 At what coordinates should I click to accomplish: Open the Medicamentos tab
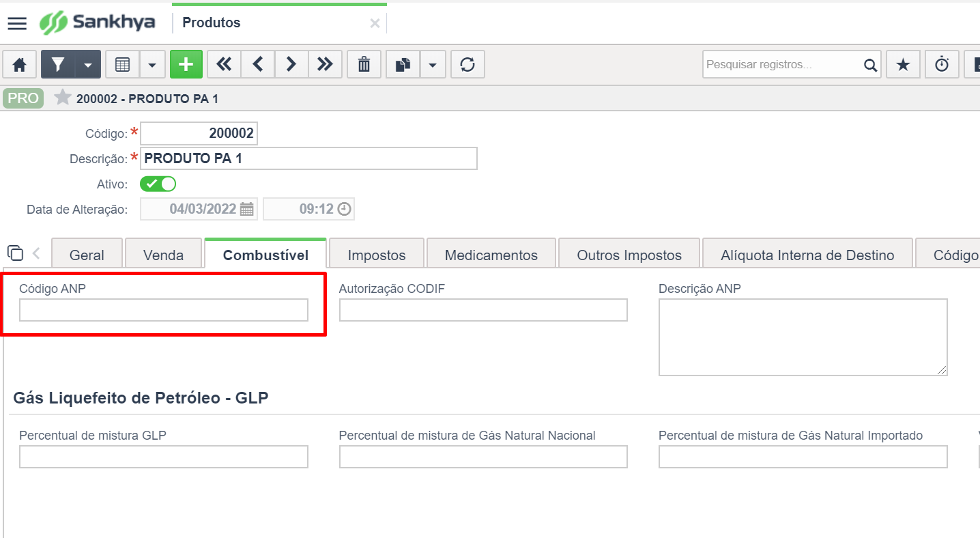coord(491,253)
